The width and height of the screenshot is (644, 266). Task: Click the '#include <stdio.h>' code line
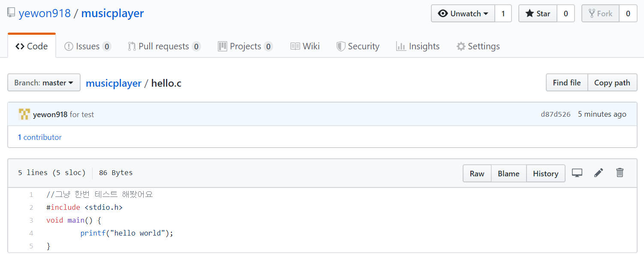pyautogui.click(x=84, y=207)
